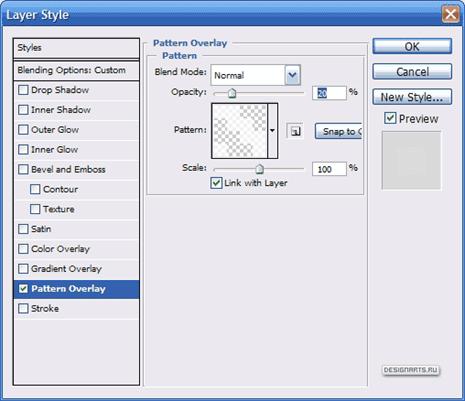The image size is (465, 401).
Task: Check the Contour option
Action: click(35, 189)
